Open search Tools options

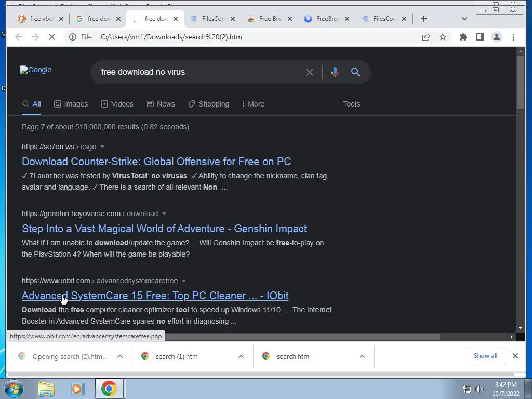[x=351, y=104]
